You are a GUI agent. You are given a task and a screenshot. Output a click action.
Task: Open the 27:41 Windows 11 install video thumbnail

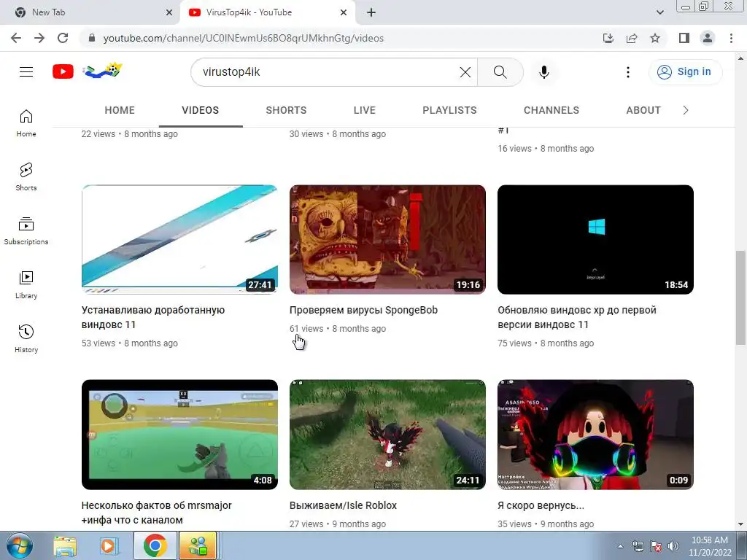(179, 239)
